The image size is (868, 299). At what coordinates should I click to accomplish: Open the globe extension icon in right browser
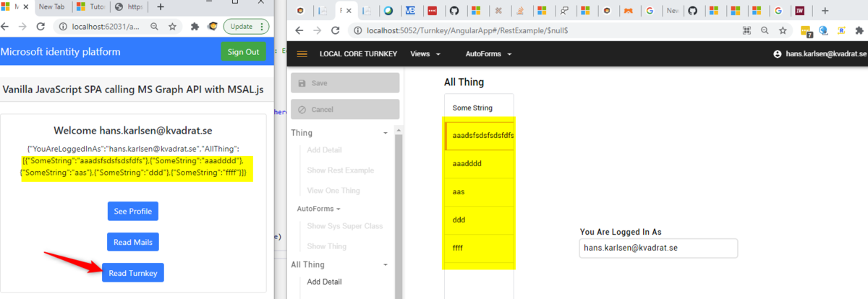click(x=823, y=30)
